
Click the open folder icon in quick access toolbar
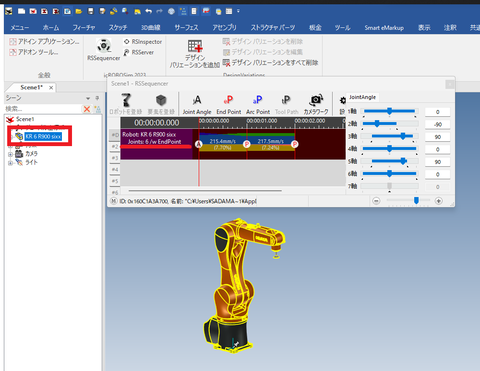click(79, 11)
